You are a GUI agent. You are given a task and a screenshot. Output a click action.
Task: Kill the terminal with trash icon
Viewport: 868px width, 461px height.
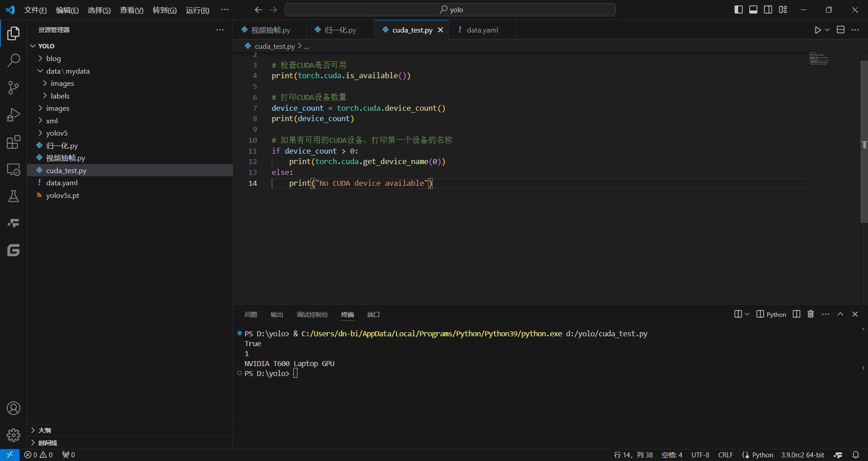click(x=811, y=314)
